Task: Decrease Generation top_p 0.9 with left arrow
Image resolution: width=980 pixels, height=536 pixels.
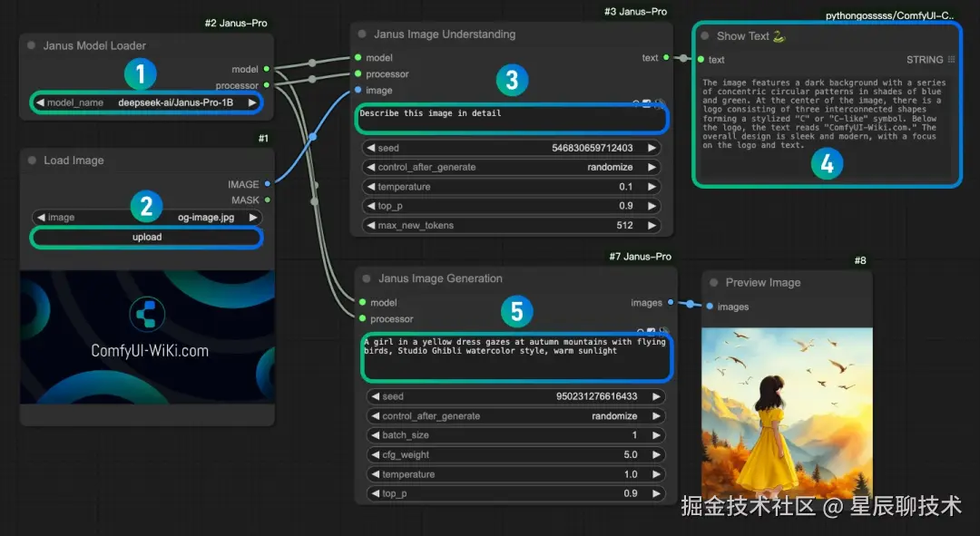Action: (375, 493)
